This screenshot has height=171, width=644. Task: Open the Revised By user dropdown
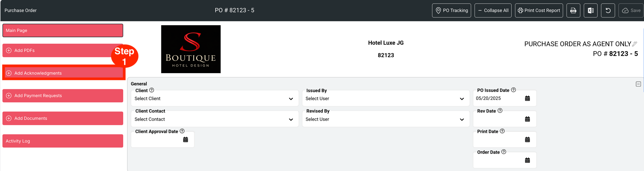point(386,119)
